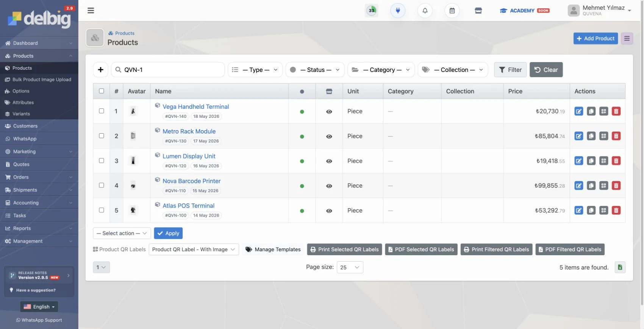644x329 pixels.
Task: Open the page number dropdown
Action: coord(102,267)
